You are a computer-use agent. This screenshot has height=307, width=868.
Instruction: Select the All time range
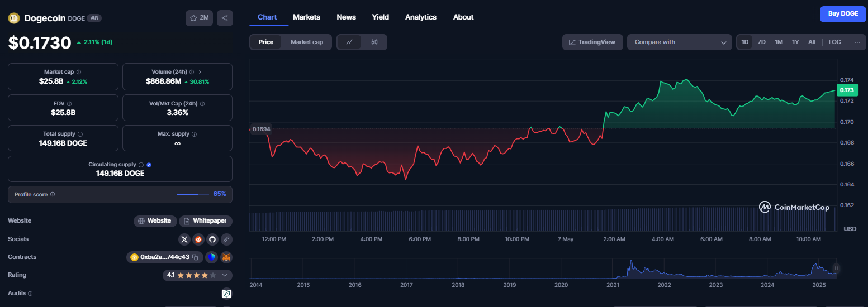click(x=812, y=42)
